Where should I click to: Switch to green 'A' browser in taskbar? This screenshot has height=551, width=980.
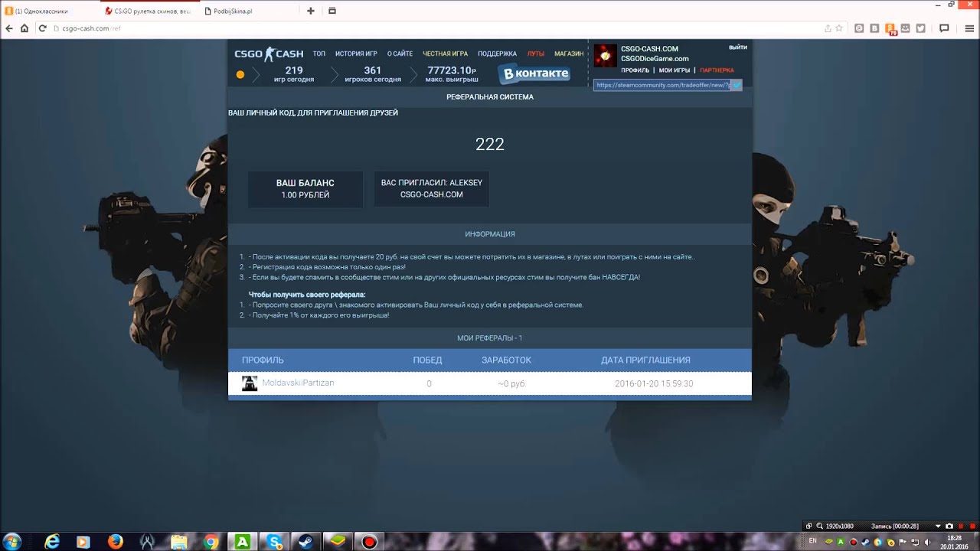tap(243, 542)
